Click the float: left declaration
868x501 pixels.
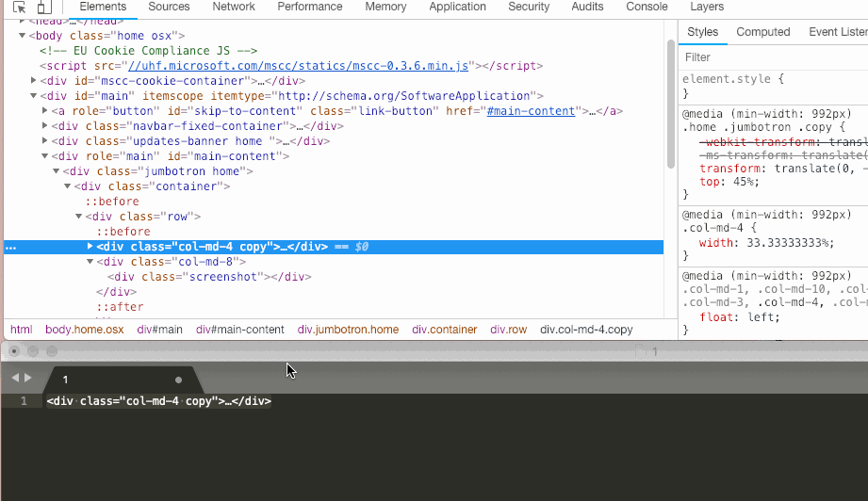740,317
